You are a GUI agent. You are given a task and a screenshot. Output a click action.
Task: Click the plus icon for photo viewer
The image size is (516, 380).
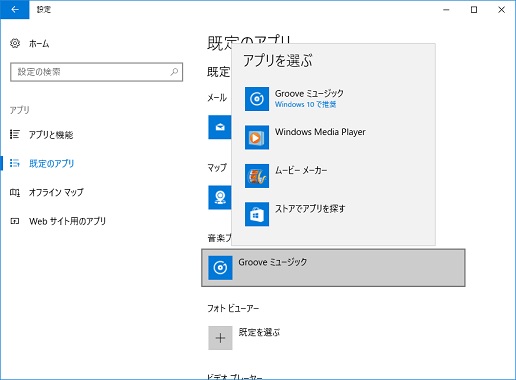220,338
